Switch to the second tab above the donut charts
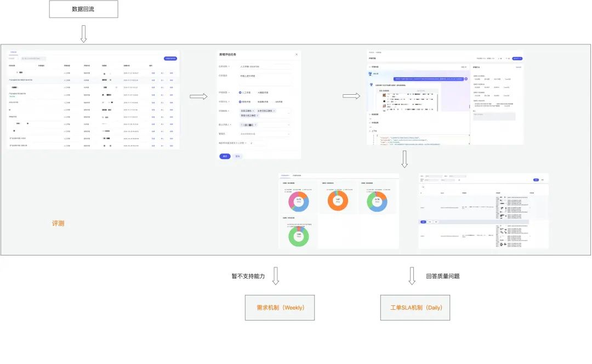Viewport: 592px width, 364px height. [297, 175]
